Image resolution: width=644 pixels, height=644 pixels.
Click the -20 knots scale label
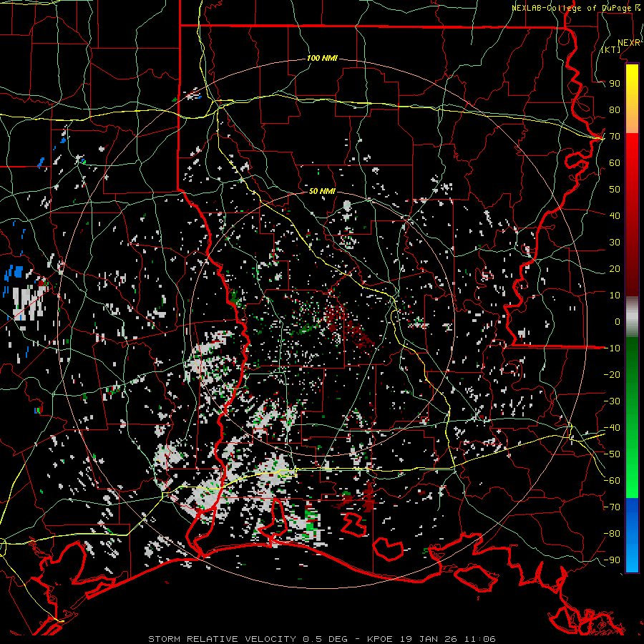pos(612,374)
